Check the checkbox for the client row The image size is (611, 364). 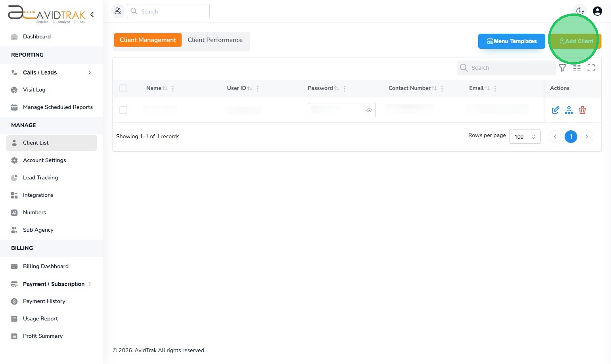coord(123,110)
